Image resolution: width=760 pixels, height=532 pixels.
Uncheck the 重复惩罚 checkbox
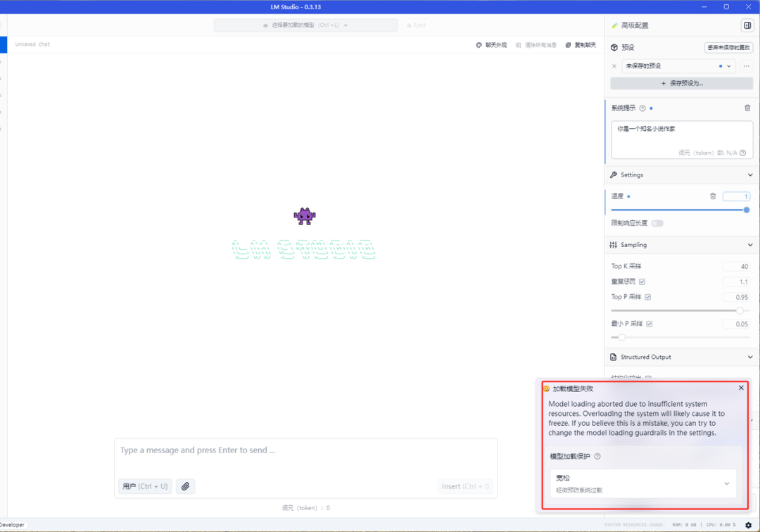pos(642,282)
